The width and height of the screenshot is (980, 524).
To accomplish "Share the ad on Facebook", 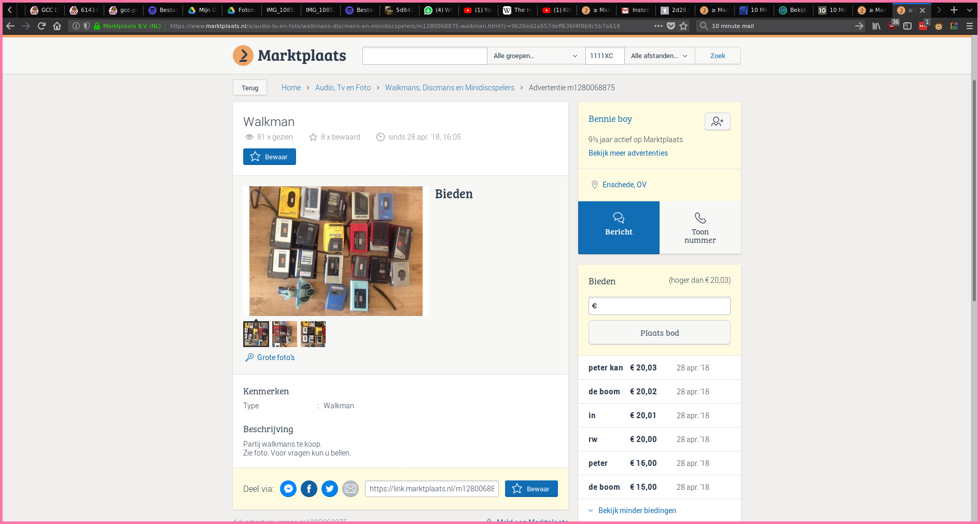I will [309, 489].
